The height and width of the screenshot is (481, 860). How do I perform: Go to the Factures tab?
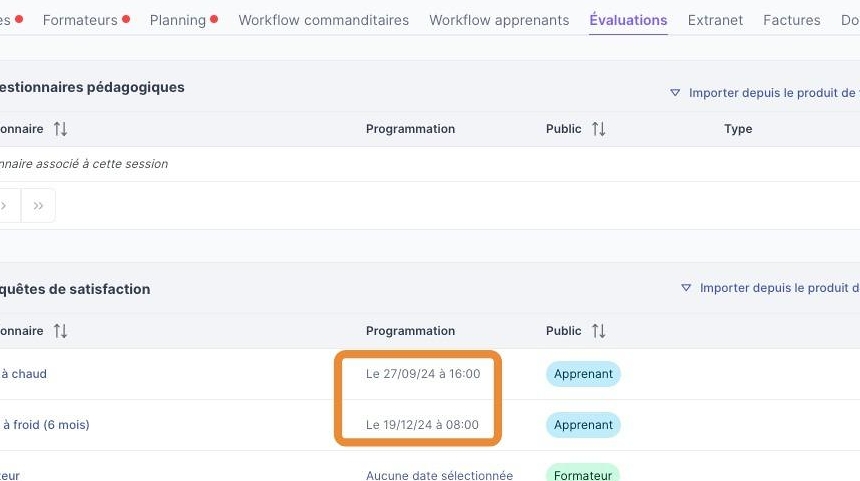[791, 20]
